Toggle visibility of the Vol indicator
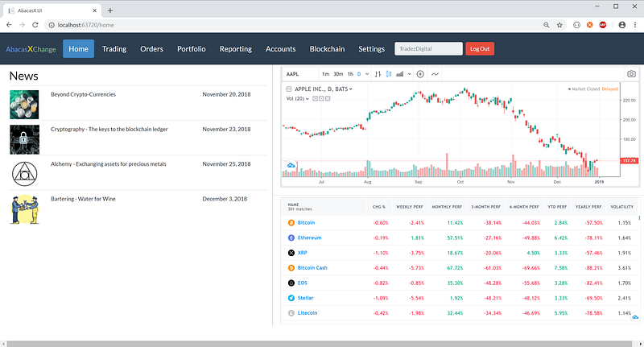This screenshot has height=347, width=644. point(315,98)
